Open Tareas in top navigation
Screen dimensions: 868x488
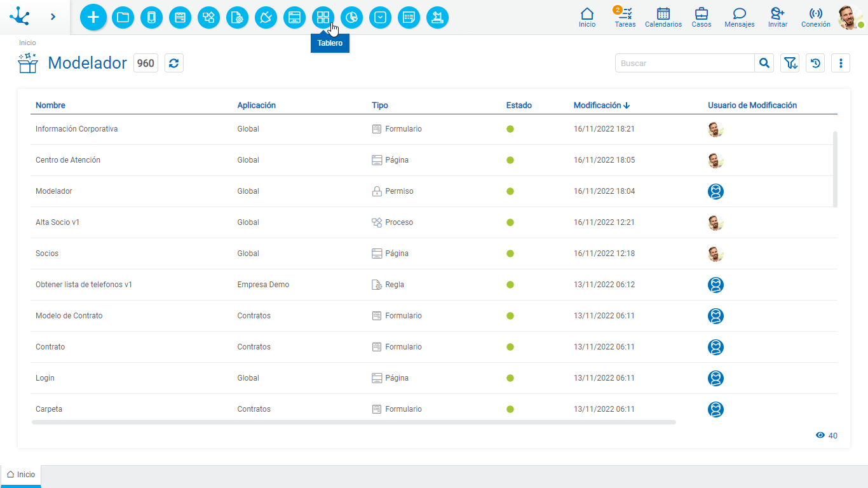point(625,18)
